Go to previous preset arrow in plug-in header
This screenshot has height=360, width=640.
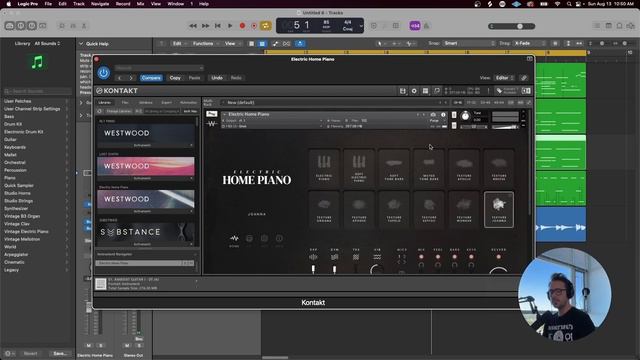point(120,78)
